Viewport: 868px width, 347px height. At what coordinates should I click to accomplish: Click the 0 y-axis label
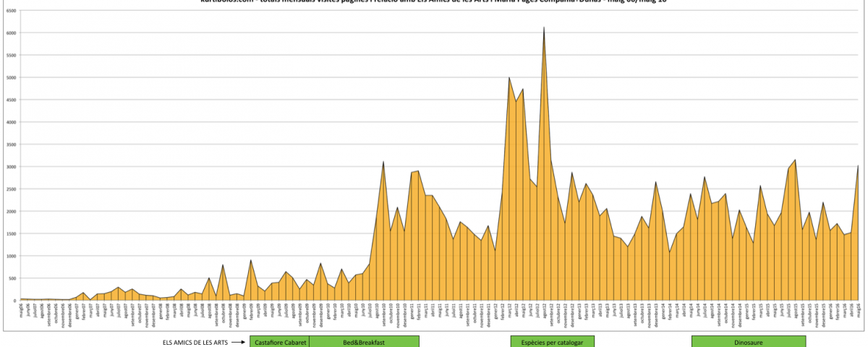tap(14, 301)
